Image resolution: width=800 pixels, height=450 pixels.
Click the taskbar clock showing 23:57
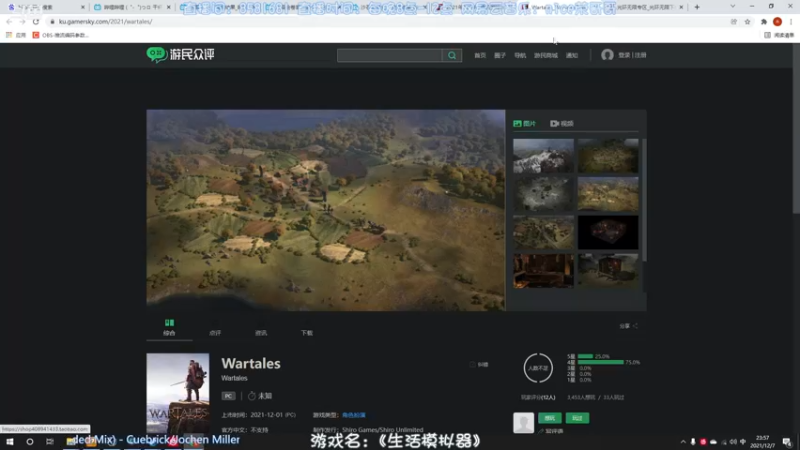pyautogui.click(x=762, y=442)
